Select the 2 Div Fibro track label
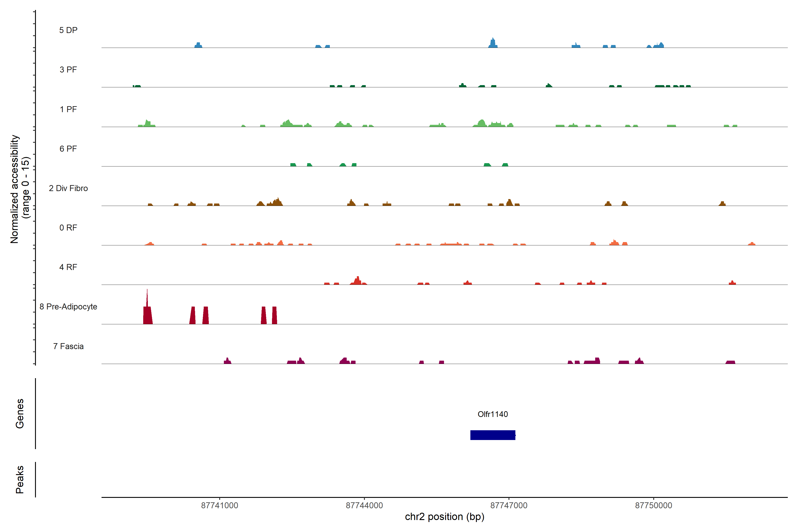798x532 pixels. click(68, 188)
